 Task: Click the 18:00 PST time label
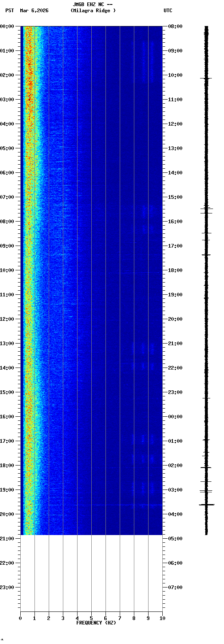pyautogui.click(x=7, y=466)
